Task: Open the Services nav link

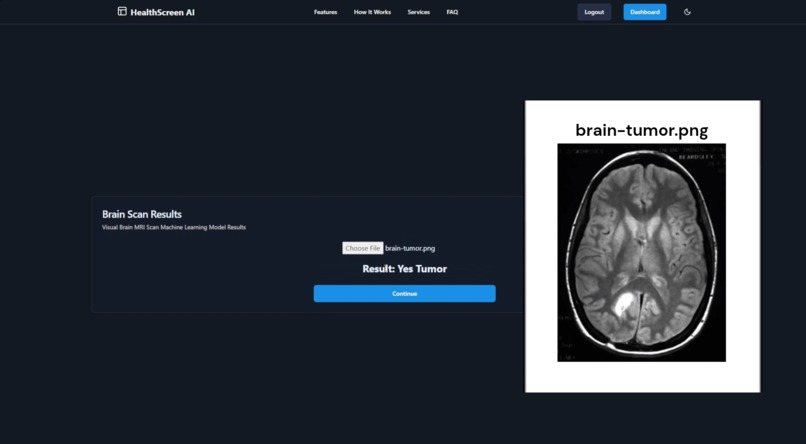Action: [418, 12]
